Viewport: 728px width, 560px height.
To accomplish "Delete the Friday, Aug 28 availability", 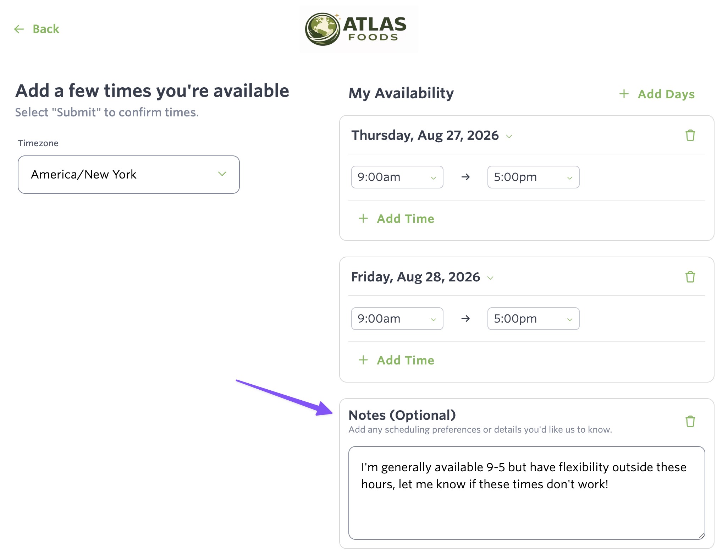I will pos(690,277).
